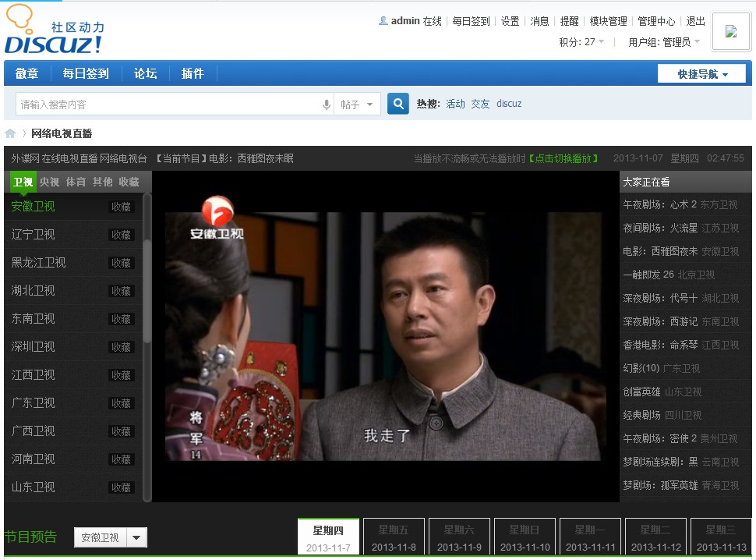756x560 pixels.
Task: Switch to the 央视 channel tab
Action: pos(49,182)
